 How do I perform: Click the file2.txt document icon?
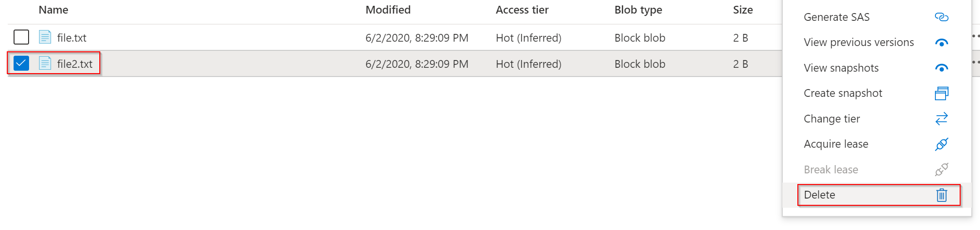tap(45, 63)
